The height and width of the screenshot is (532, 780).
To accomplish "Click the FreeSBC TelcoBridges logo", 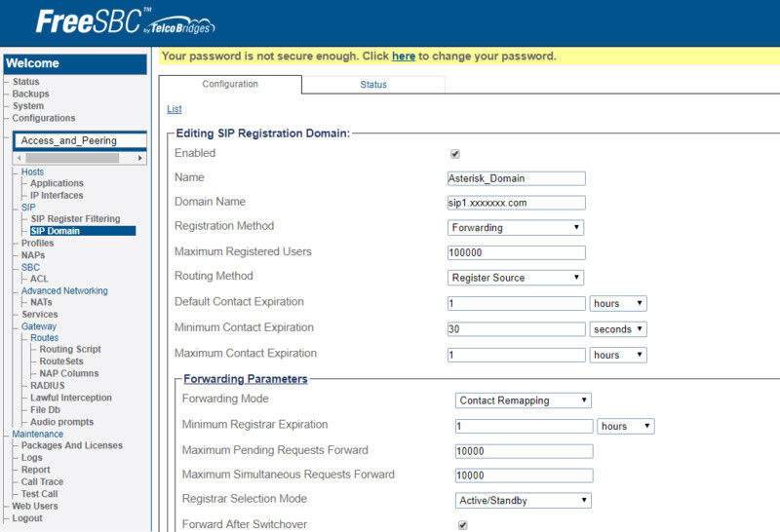I will pos(125,21).
